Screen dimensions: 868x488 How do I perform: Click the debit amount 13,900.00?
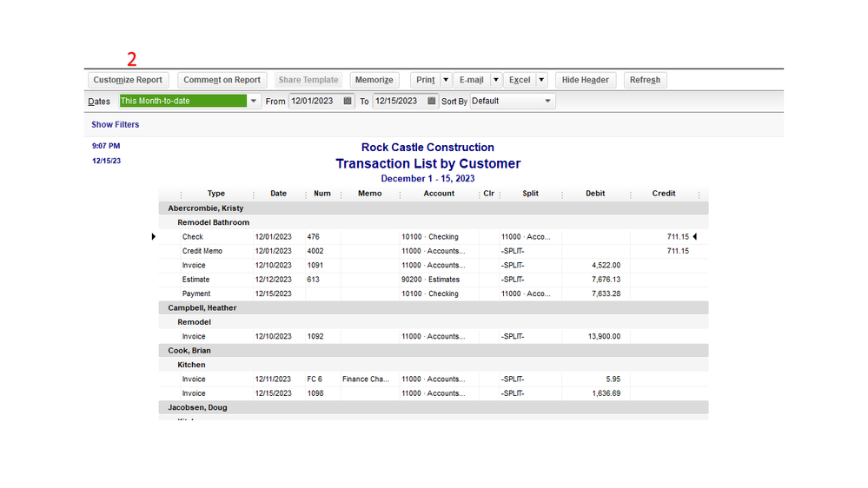pos(605,336)
